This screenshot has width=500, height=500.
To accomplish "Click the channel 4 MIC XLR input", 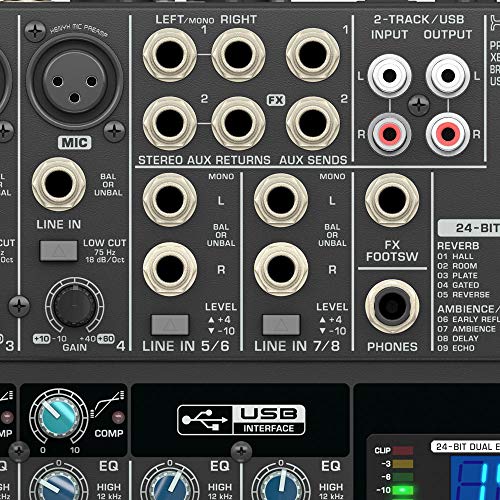I will [x=75, y=82].
